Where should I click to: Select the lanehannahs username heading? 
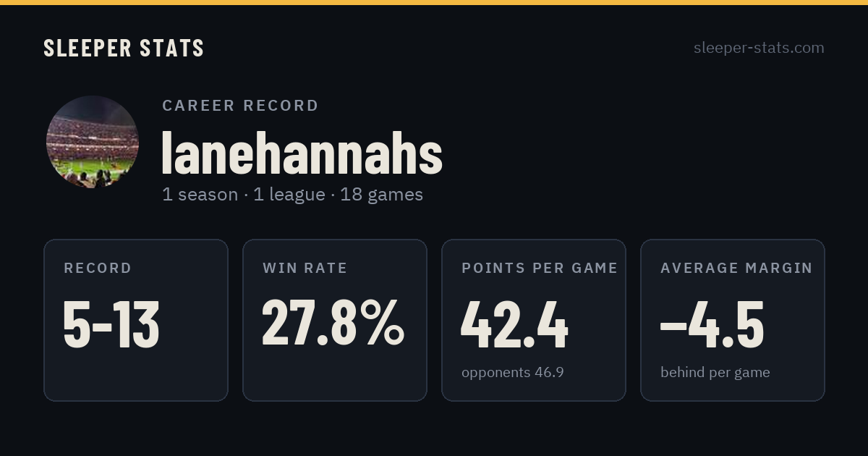(302, 153)
